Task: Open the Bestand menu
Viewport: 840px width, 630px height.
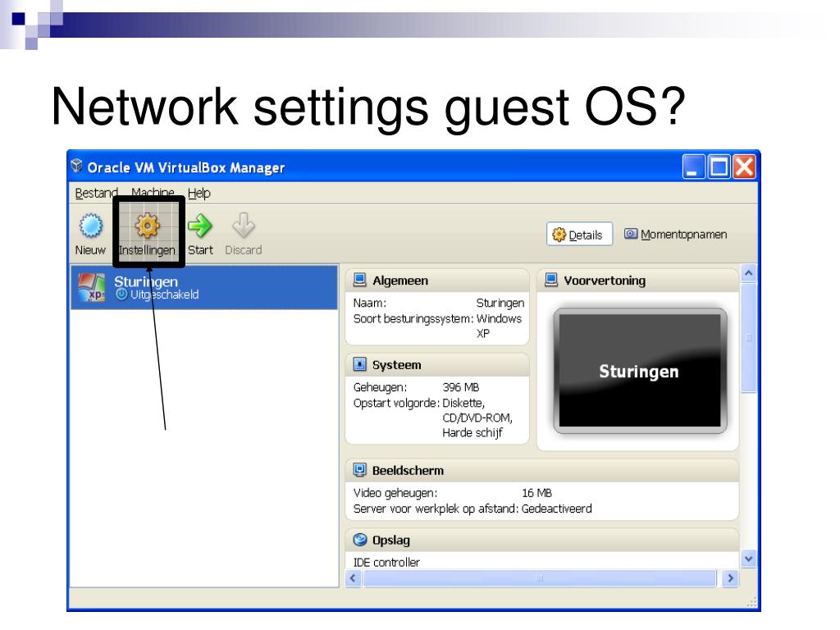Action: click(x=96, y=193)
